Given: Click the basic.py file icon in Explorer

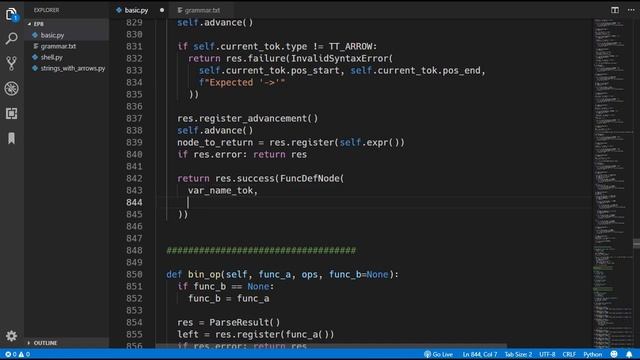Looking at the screenshot, I should pos(35,35).
